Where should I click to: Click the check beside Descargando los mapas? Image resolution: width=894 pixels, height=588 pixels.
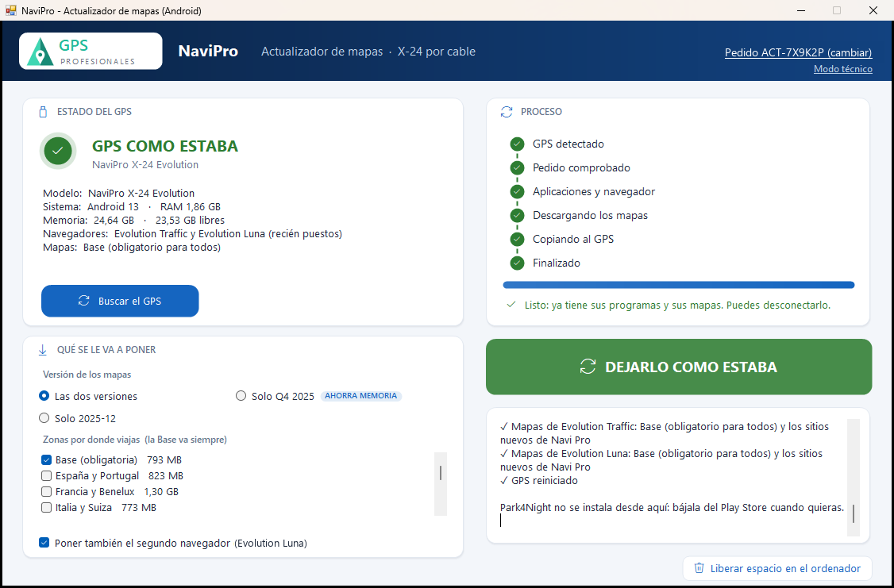(517, 215)
